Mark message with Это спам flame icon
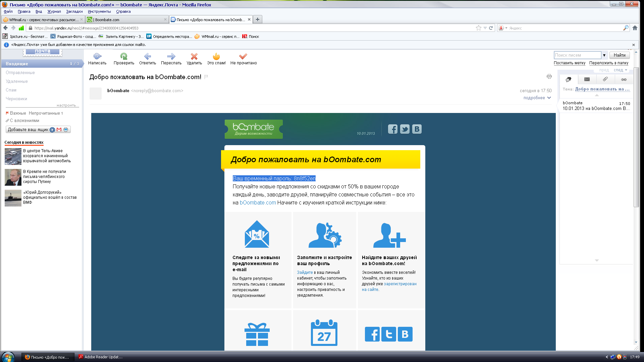 coord(216,56)
